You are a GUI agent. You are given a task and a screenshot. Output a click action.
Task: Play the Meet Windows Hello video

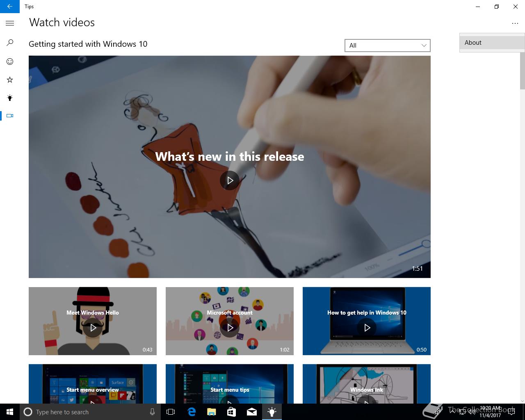pyautogui.click(x=93, y=328)
